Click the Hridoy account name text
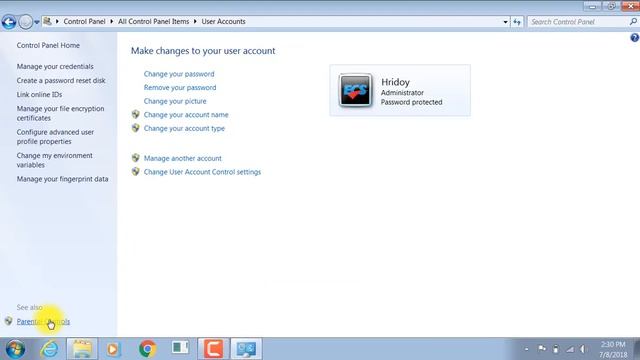Viewport: 640px width, 360px height. pyautogui.click(x=395, y=82)
